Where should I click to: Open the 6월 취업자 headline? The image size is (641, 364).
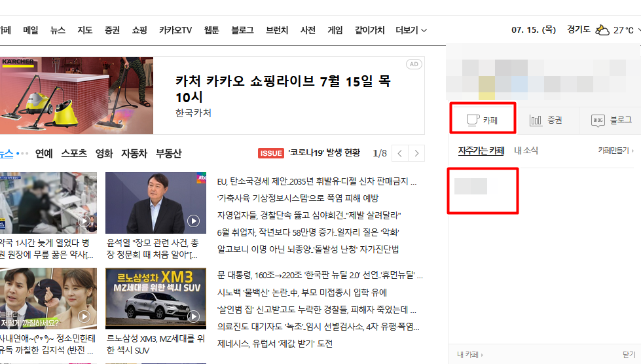308,232
